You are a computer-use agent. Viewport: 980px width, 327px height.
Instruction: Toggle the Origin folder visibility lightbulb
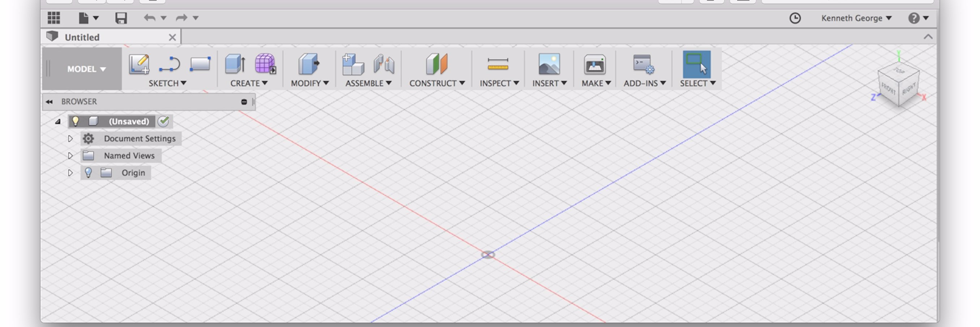click(88, 173)
